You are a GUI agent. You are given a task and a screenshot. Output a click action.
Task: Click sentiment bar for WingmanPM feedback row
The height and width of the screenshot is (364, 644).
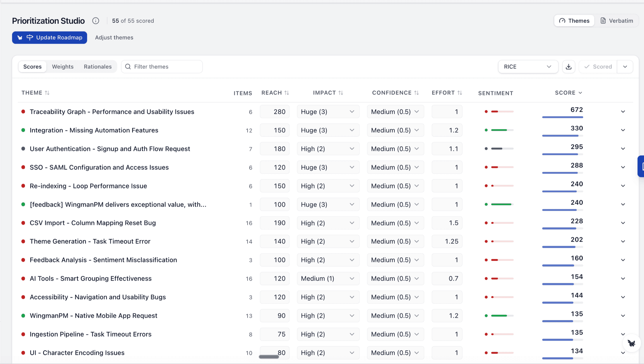pos(502,205)
